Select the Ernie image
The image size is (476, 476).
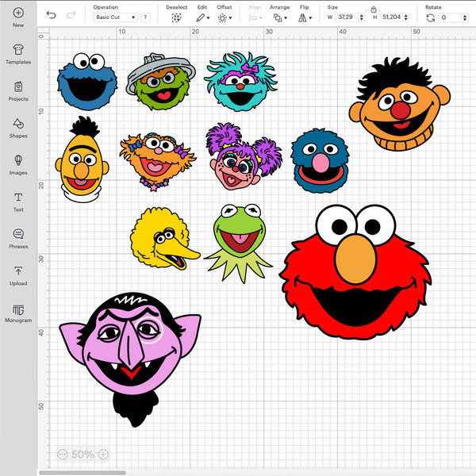coord(400,104)
